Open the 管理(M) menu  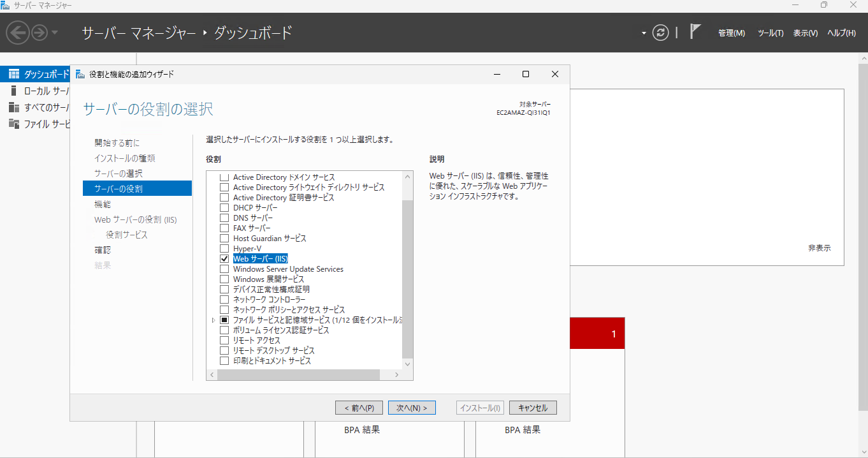pos(732,33)
